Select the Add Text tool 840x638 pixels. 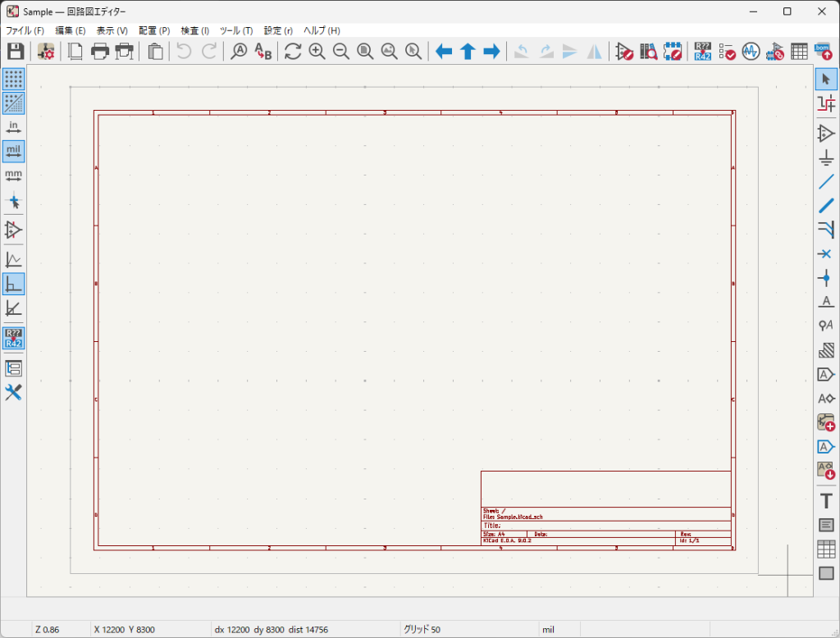pos(826,501)
